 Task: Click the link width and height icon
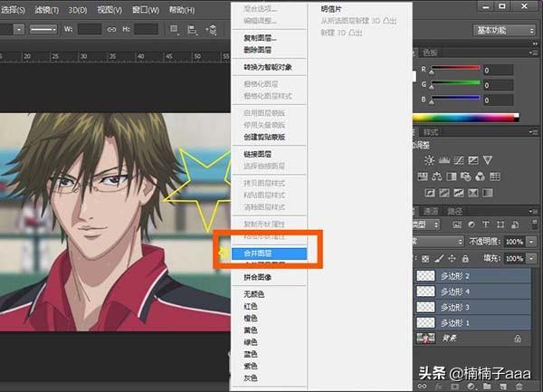(111, 30)
